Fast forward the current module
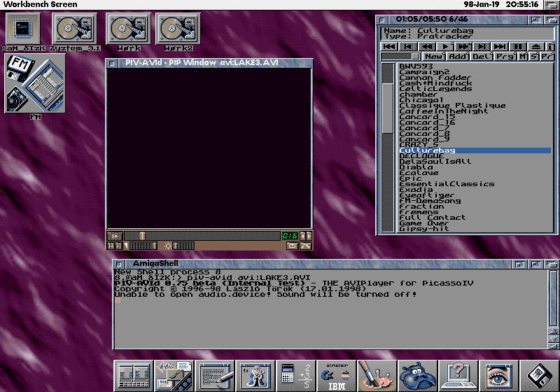 463,46
